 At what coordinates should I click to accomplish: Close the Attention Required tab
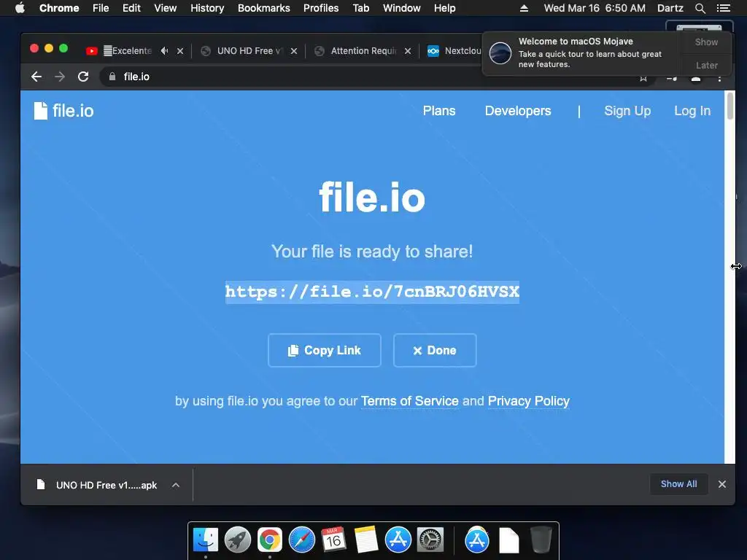pos(408,51)
